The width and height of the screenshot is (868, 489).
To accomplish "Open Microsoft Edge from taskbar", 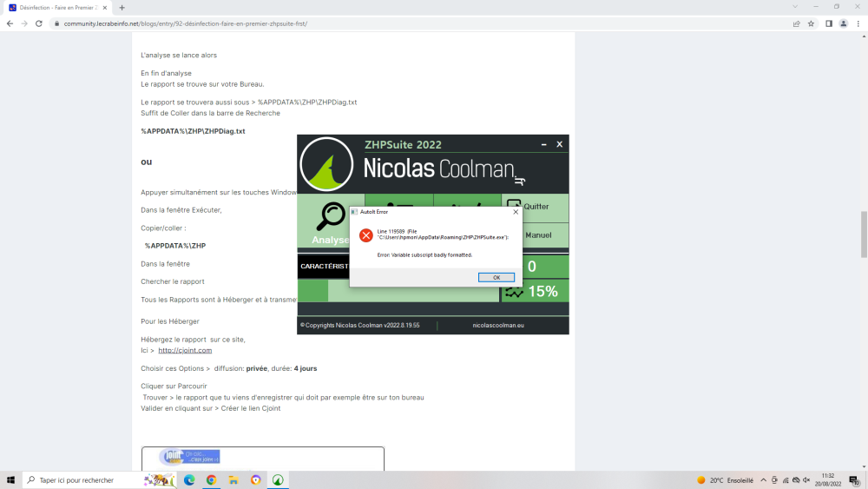I will pos(189,480).
